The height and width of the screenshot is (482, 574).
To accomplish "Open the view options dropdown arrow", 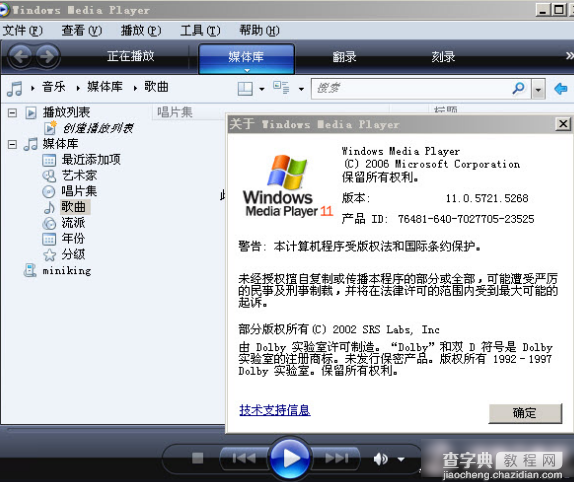I will tap(301, 89).
